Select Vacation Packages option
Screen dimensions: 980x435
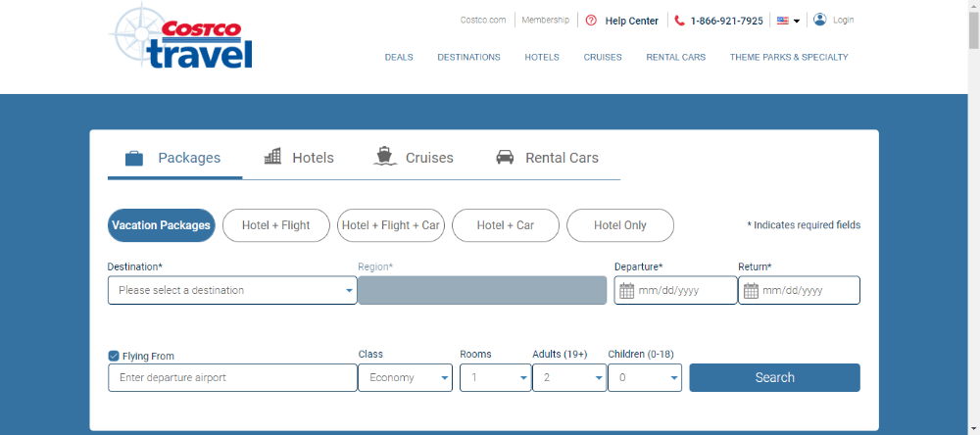(x=162, y=225)
